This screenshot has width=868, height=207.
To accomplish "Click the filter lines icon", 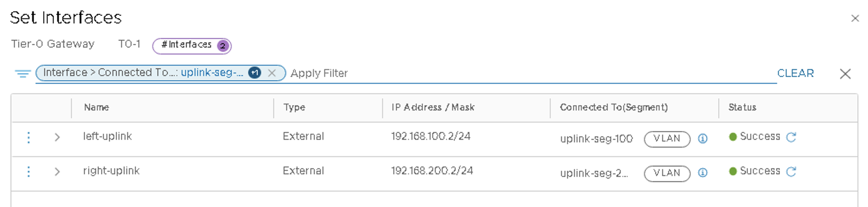I will (x=22, y=74).
